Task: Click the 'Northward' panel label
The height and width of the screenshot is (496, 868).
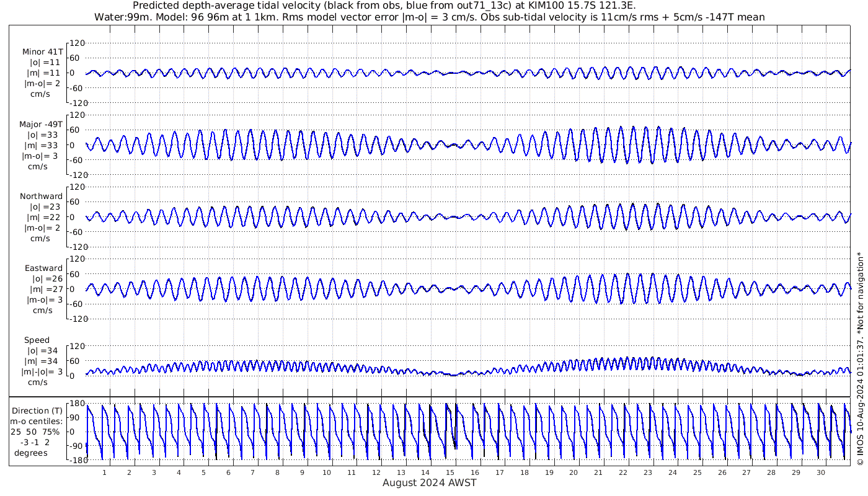Action: (x=41, y=197)
